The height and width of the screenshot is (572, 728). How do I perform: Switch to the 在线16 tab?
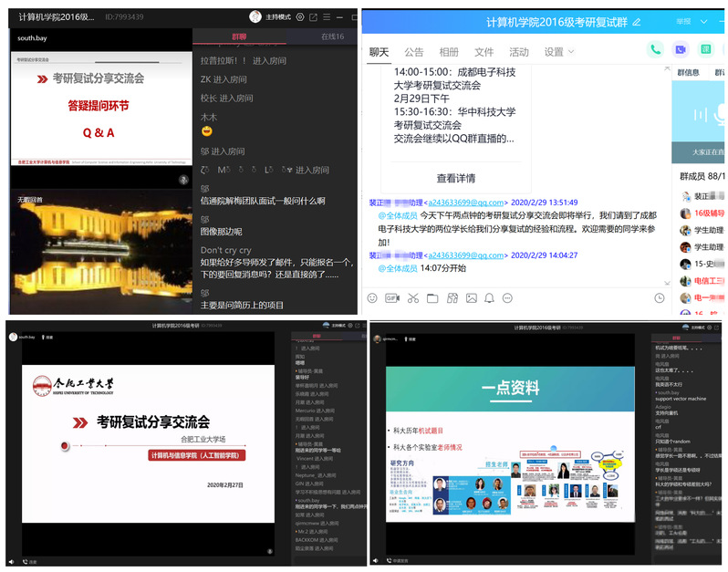[332, 36]
